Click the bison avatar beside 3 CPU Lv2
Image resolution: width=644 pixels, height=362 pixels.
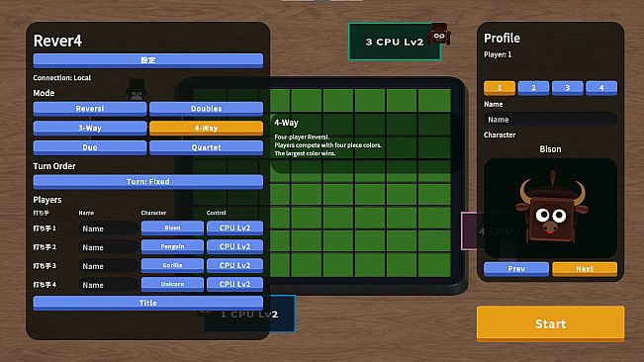439,35
